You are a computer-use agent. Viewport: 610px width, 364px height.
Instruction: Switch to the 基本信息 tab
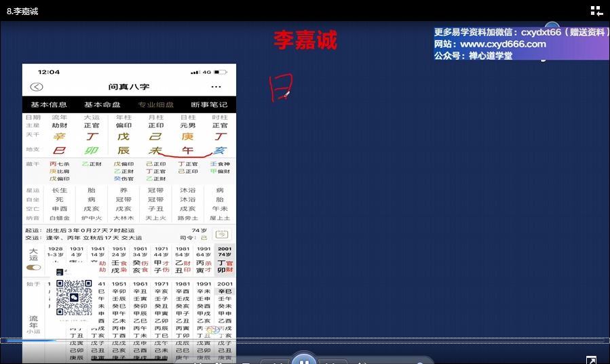coord(49,104)
